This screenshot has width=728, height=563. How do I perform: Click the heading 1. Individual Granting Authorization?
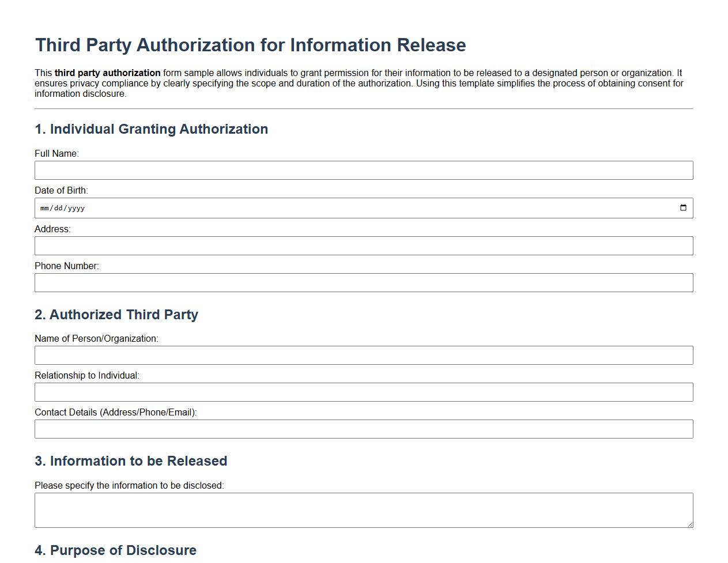coord(152,129)
